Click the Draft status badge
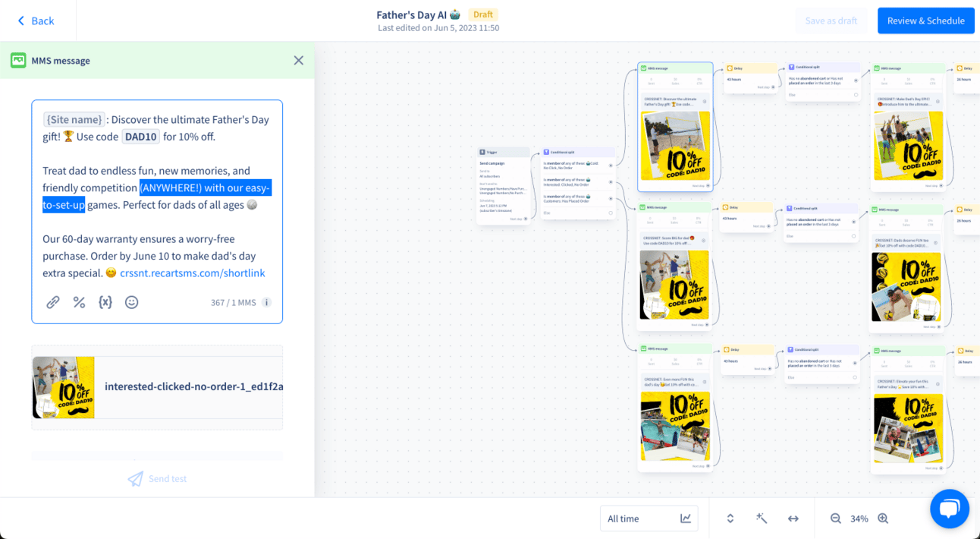 pos(483,14)
